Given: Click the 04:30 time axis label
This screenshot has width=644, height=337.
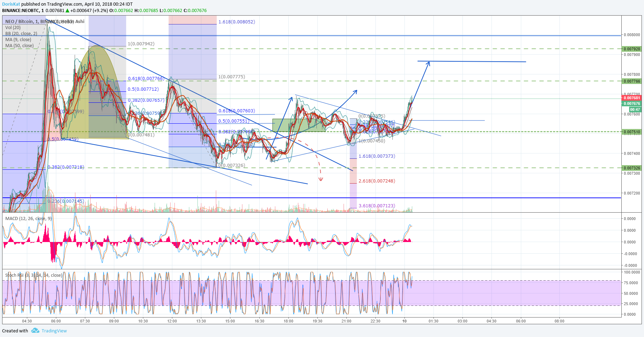Looking at the screenshot, I should (x=27, y=321).
